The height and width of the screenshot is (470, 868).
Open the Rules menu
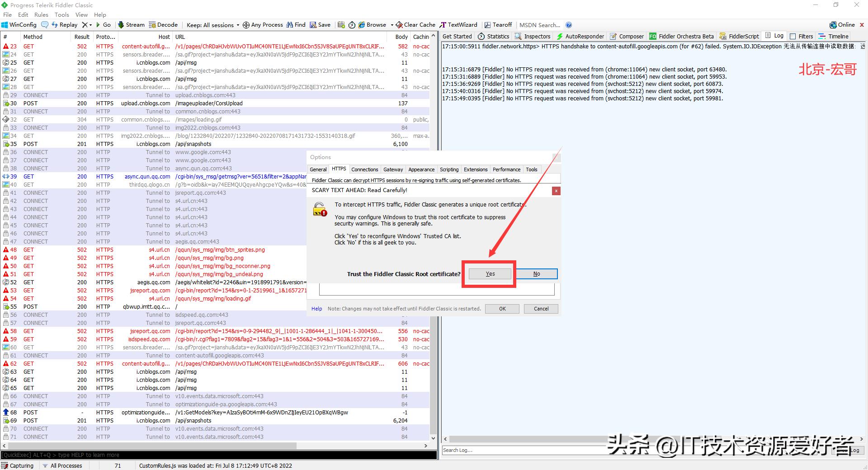coord(41,14)
